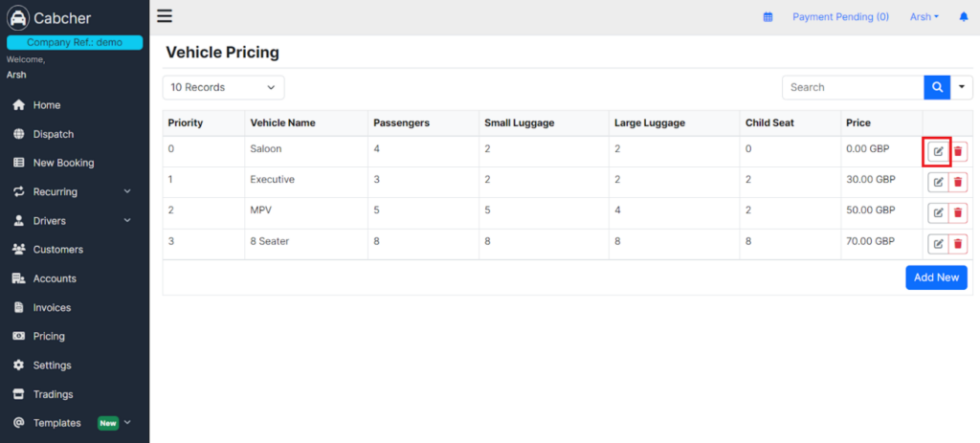Delete the Executive vehicle with trash icon

pos(957,182)
